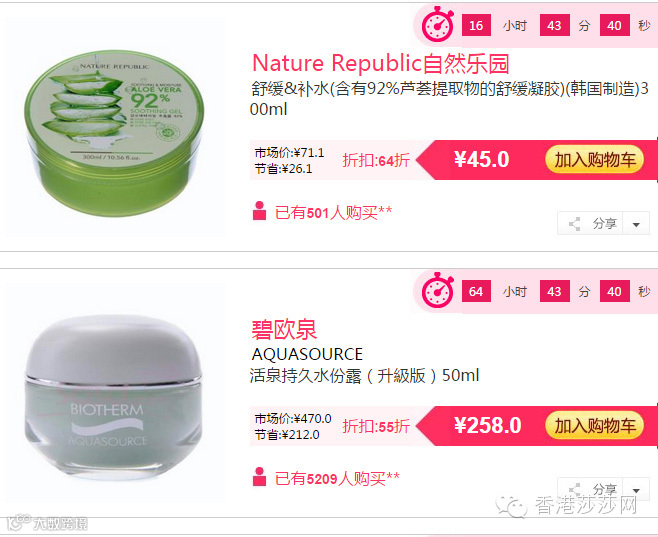The width and height of the screenshot is (658, 537).
Task: Expand the share dropdown arrow for the aloe gel
Action: 636,224
